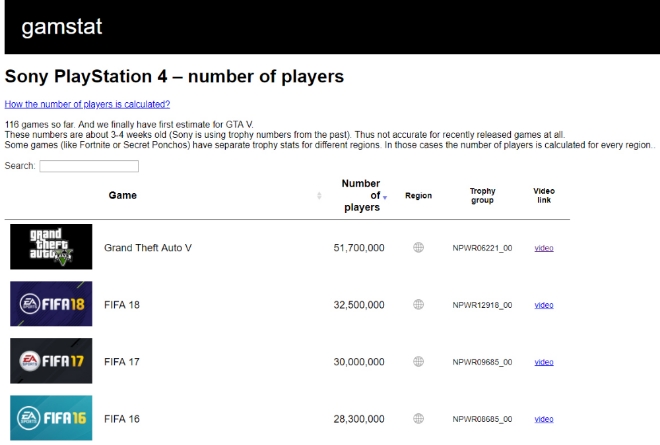Click the Video link column header

(x=544, y=195)
